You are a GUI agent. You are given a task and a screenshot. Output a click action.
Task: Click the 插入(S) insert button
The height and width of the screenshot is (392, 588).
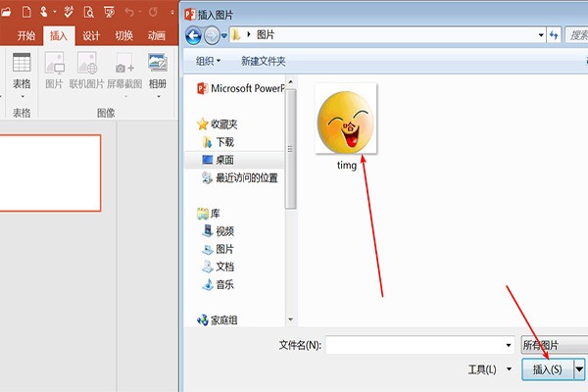click(547, 369)
